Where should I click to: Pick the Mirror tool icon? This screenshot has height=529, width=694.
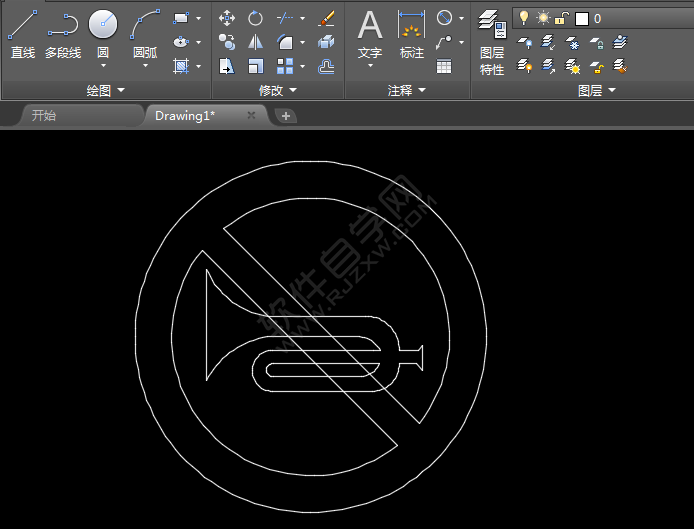pos(256,42)
